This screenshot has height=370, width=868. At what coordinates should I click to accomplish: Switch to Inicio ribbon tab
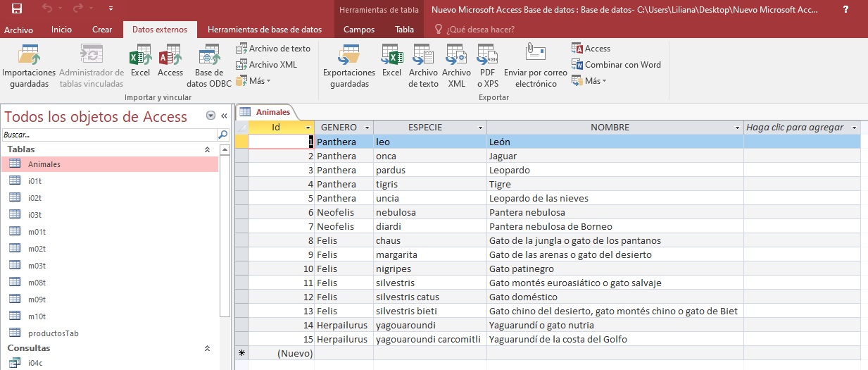61,30
